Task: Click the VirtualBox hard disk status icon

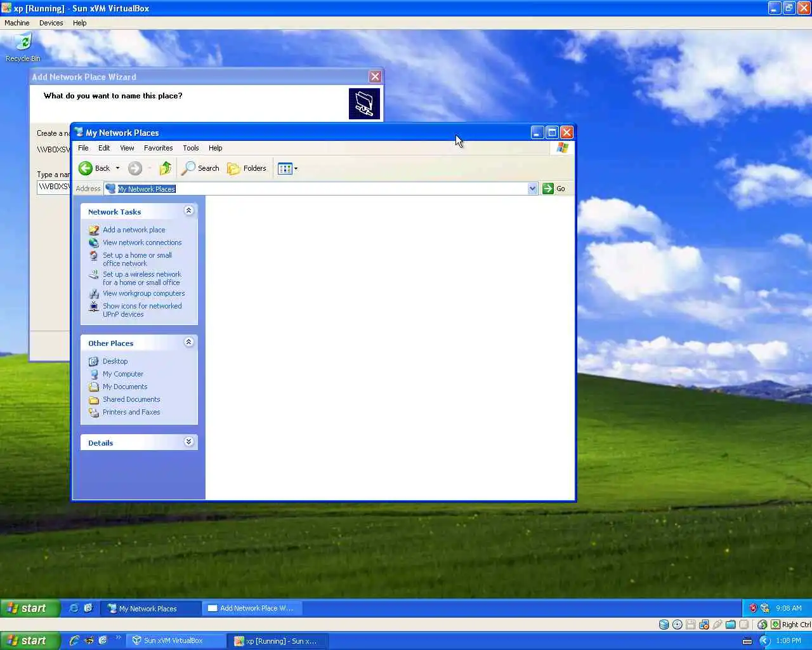Action: click(x=664, y=625)
